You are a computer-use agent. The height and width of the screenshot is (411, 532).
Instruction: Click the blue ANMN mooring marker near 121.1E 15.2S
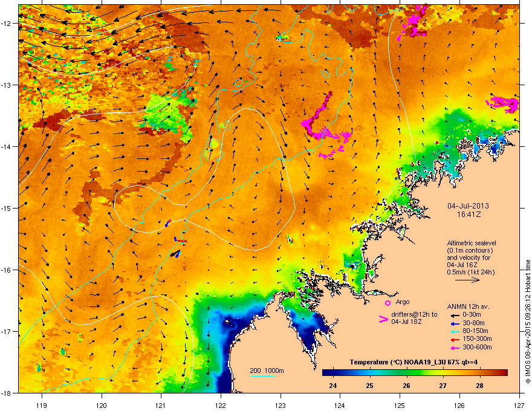167,223
